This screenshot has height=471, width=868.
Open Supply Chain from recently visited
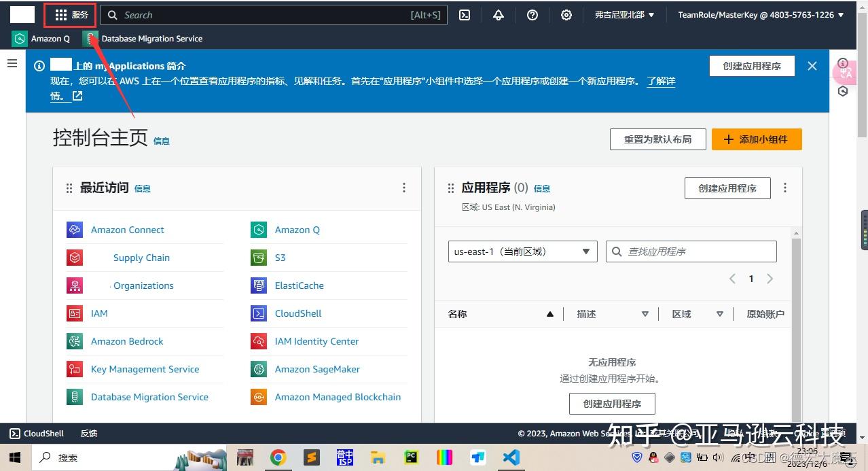click(x=141, y=258)
